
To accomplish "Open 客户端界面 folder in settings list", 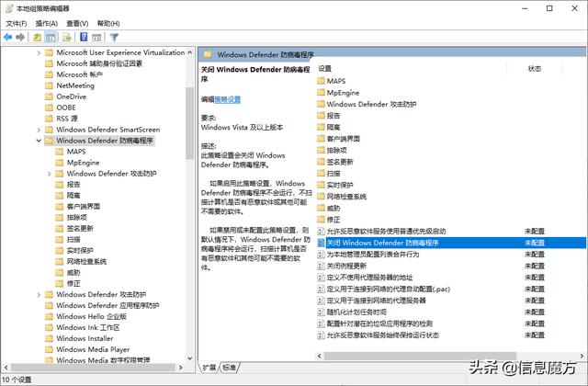I will pos(343,139).
